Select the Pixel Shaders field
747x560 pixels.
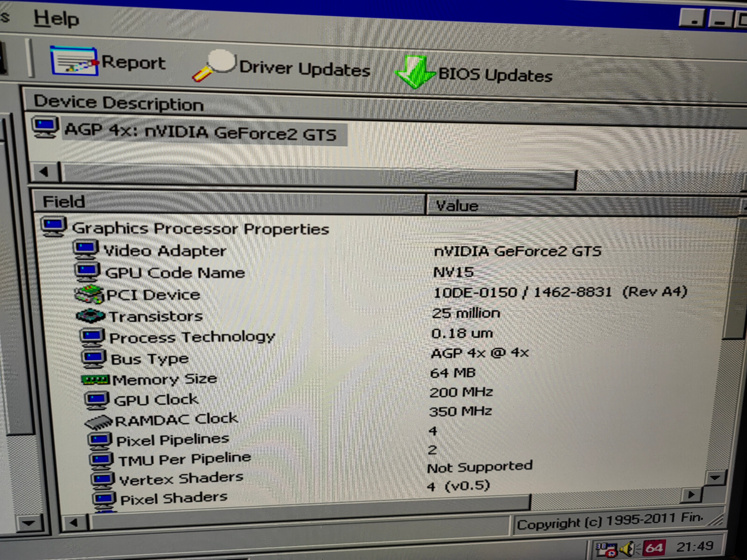[174, 498]
